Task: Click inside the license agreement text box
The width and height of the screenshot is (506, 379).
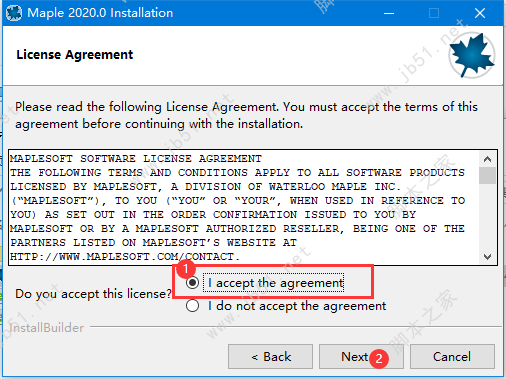Action: point(244,207)
